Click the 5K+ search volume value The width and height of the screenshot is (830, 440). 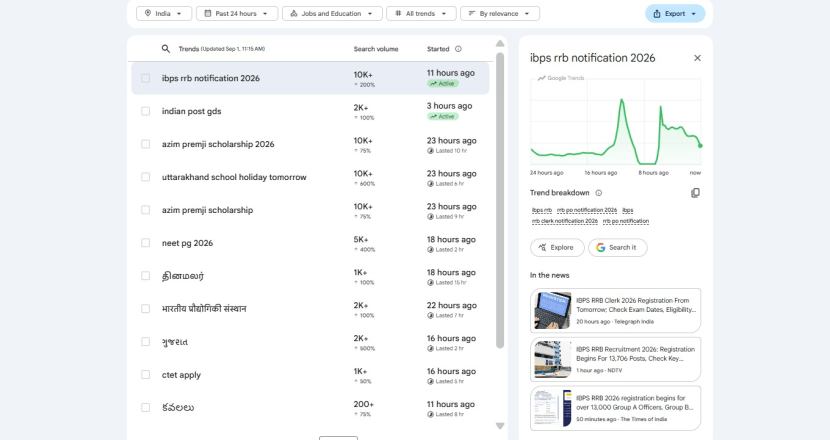[x=361, y=239]
